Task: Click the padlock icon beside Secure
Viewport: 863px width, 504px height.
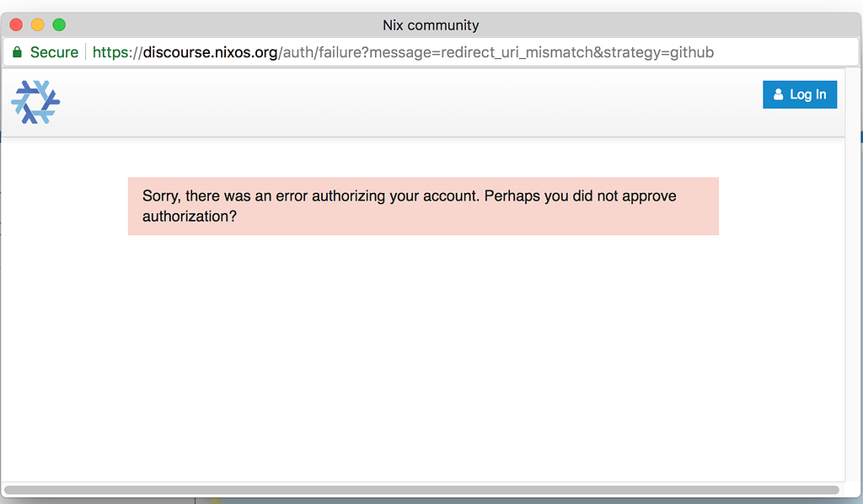Action: (19, 51)
